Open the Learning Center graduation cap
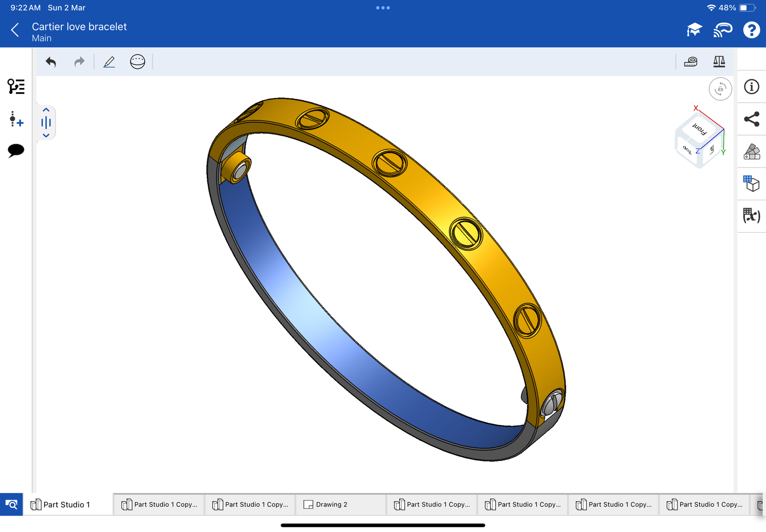This screenshot has height=532, width=766. click(694, 30)
